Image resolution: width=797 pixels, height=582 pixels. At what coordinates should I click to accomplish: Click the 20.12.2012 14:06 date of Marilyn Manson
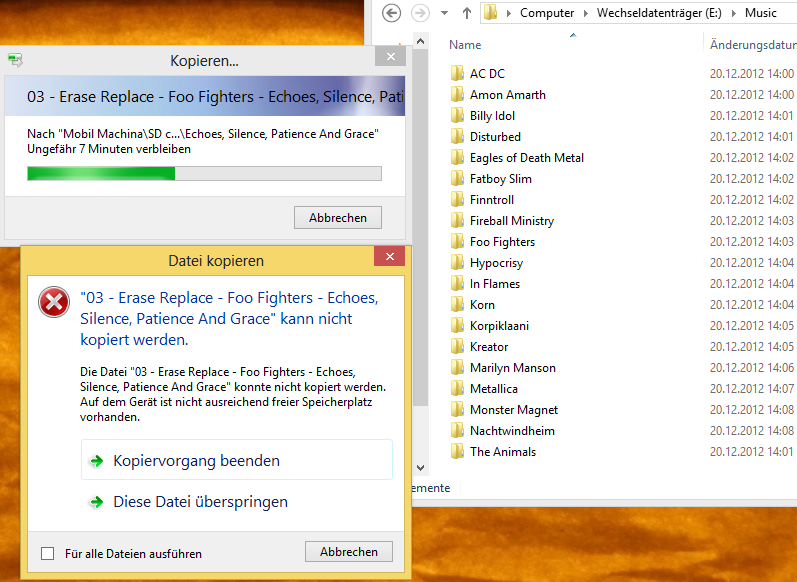751,367
